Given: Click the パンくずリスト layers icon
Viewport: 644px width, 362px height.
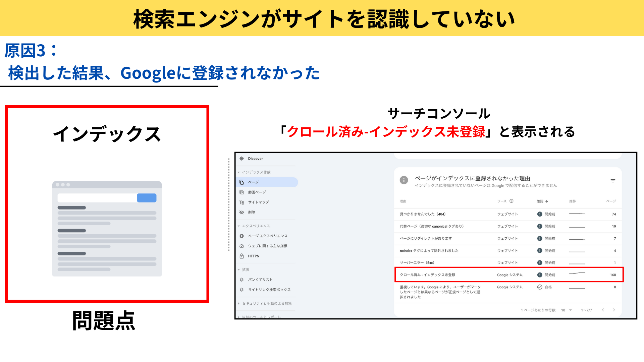Looking at the screenshot, I should [241, 280].
